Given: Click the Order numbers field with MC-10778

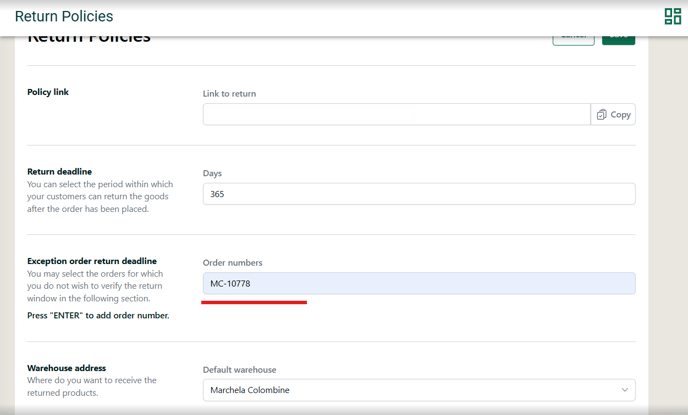Looking at the screenshot, I should coord(418,284).
